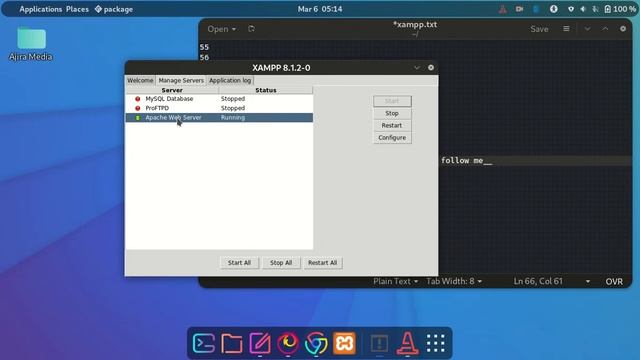Image resolution: width=640 pixels, height=360 pixels.
Task: Click XAMPP window down-chevron button
Action: (417, 68)
